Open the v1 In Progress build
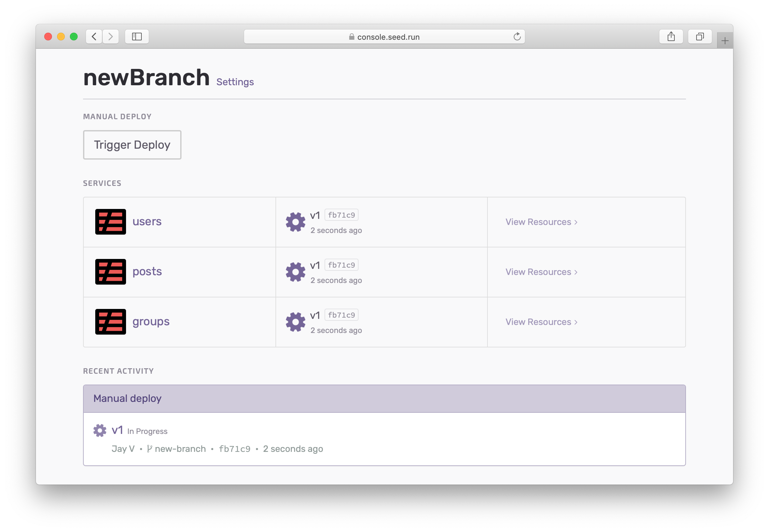The width and height of the screenshot is (769, 532). [117, 430]
